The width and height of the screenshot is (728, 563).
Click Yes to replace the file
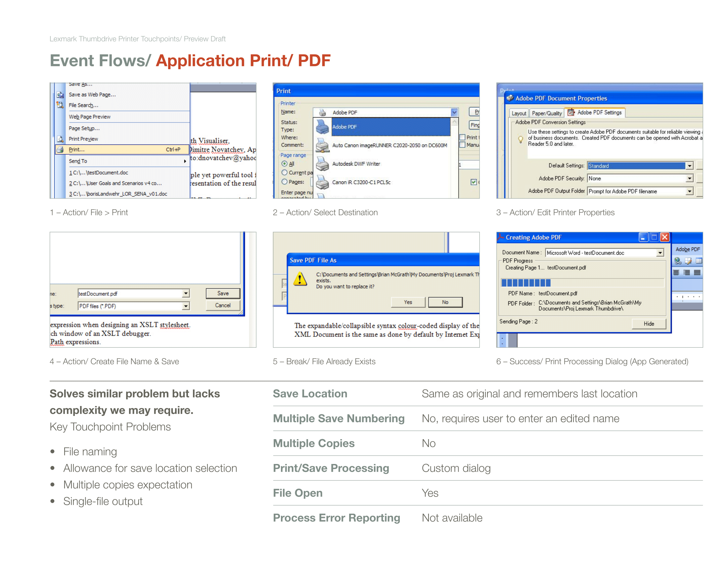(408, 302)
